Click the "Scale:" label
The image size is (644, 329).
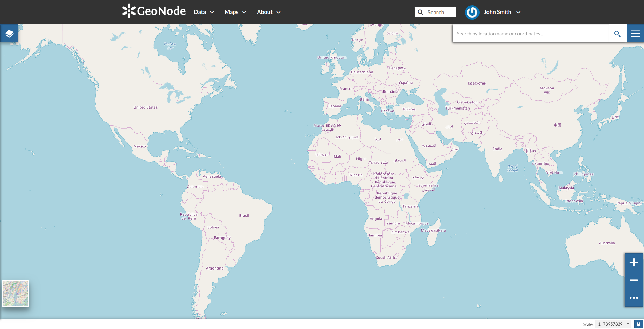(x=588, y=324)
